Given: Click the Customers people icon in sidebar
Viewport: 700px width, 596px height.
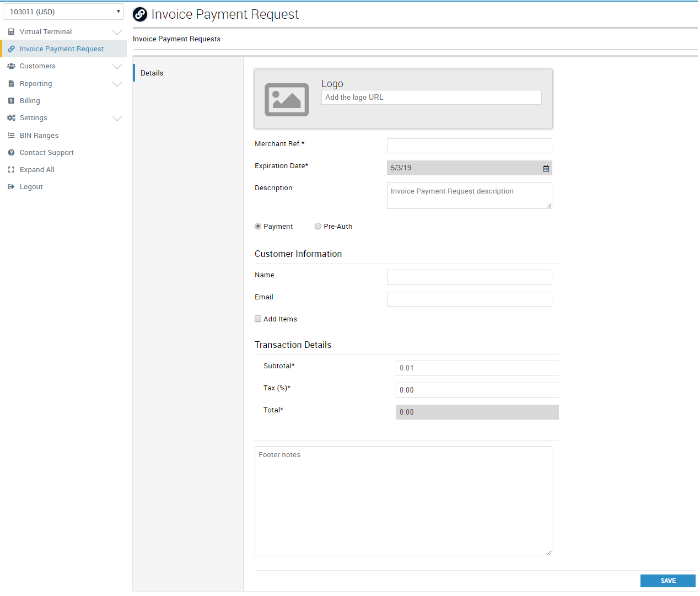Looking at the screenshot, I should click(x=11, y=66).
